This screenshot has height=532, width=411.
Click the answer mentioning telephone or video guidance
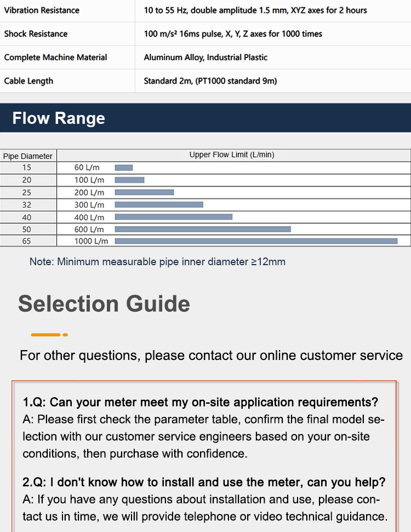tap(205, 508)
